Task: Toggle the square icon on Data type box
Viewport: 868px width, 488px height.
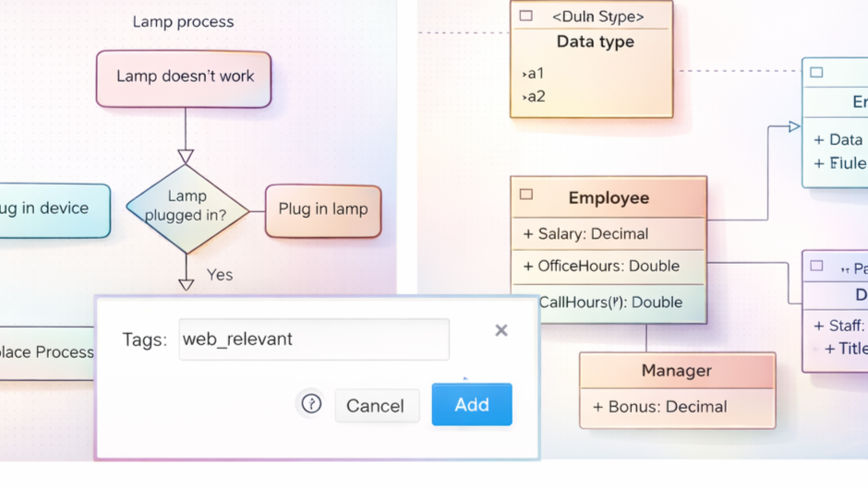Action: tap(526, 17)
